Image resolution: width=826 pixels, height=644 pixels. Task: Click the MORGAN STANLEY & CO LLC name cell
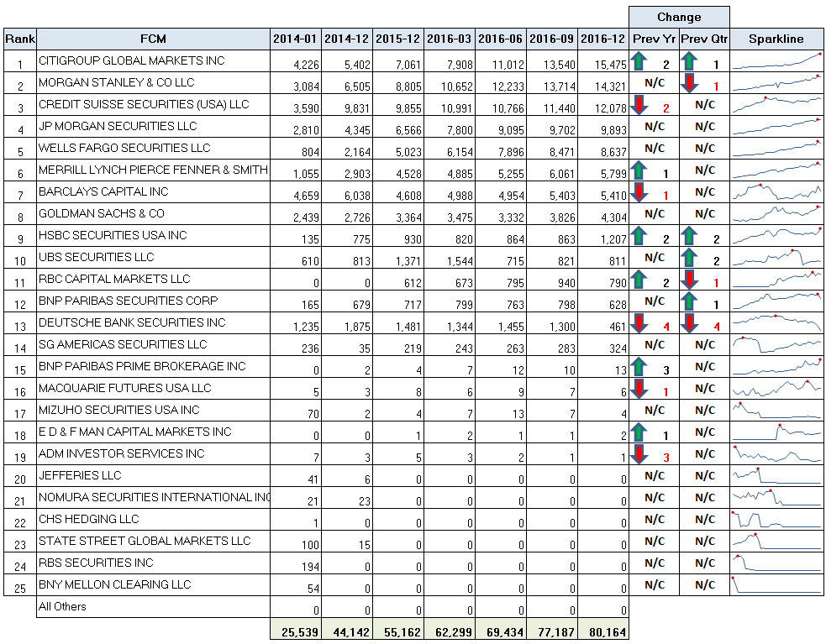[153, 83]
